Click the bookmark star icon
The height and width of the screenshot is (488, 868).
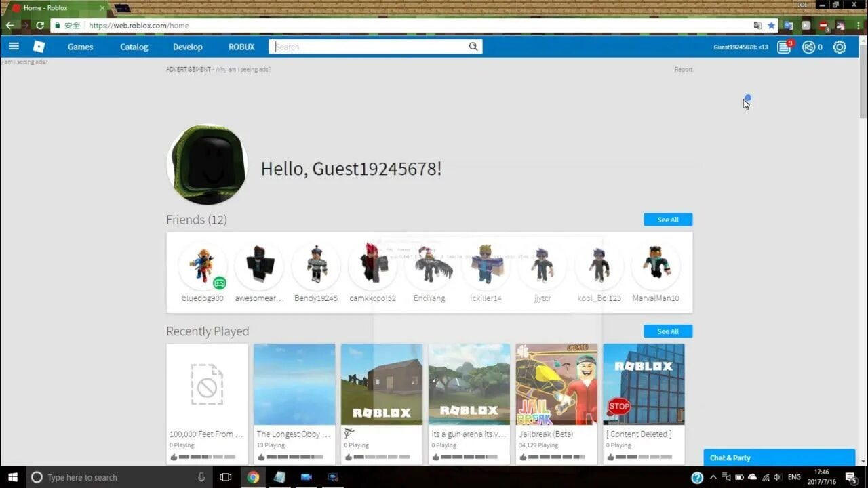771,26
